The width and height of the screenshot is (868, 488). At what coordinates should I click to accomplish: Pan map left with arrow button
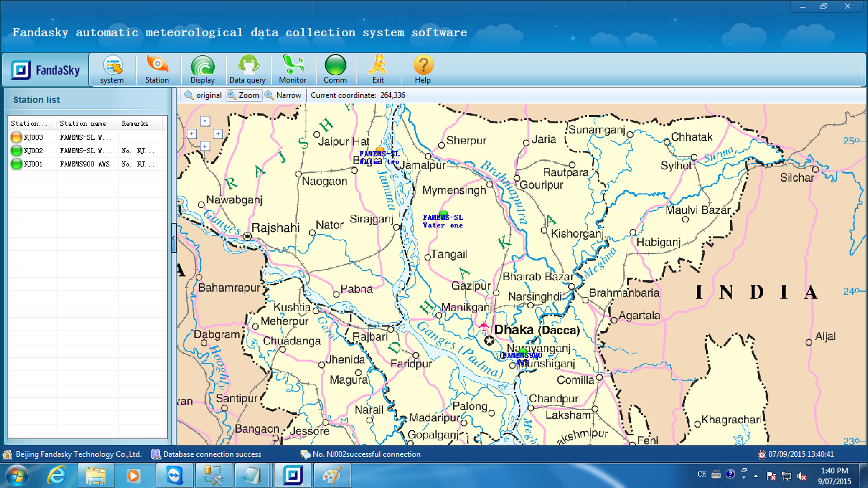tap(193, 133)
